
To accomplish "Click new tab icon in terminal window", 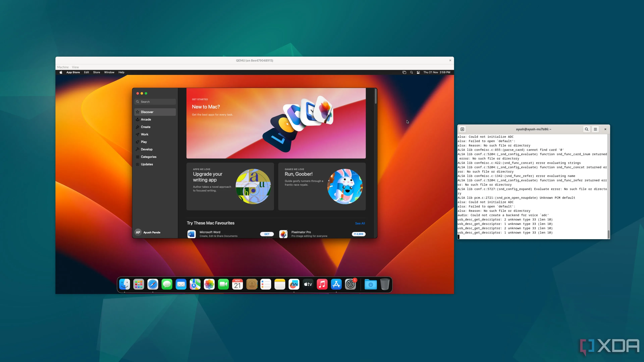I will click(462, 129).
